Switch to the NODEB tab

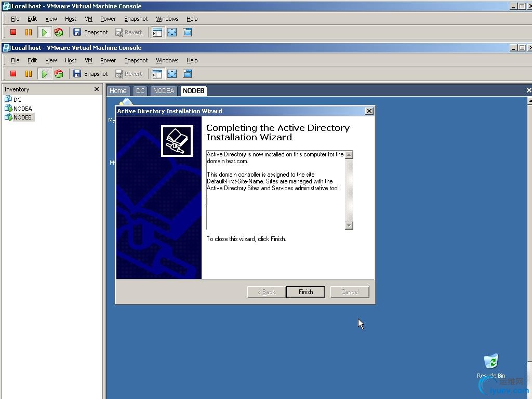point(194,91)
